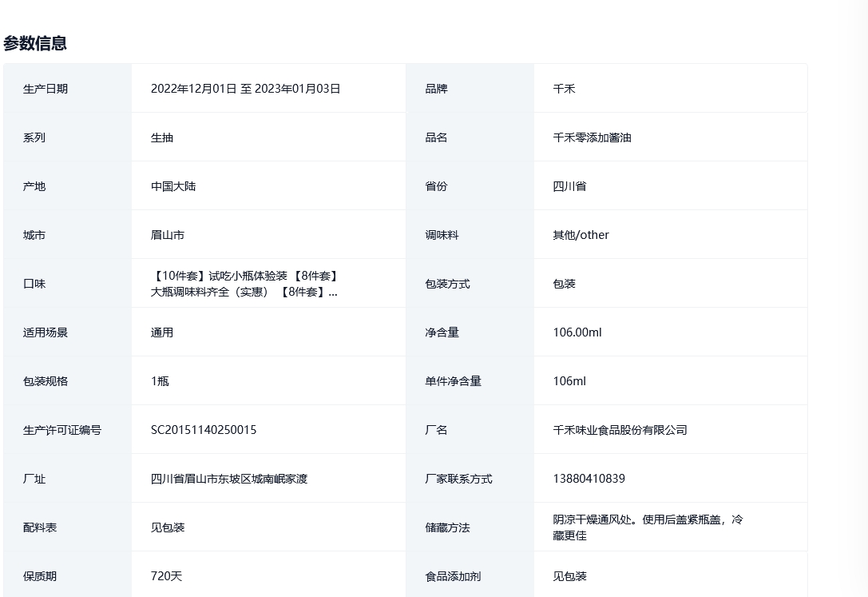
Task: Click the 包装方式 label
Action: coord(447,284)
